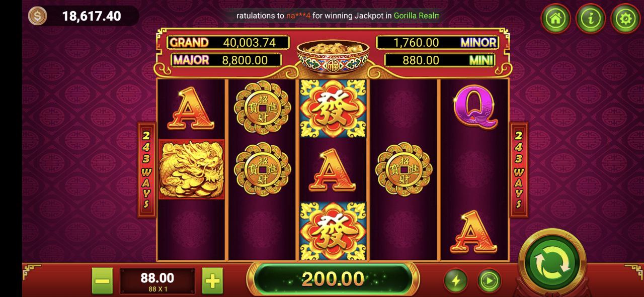Select the 200.00 win display

click(333, 279)
